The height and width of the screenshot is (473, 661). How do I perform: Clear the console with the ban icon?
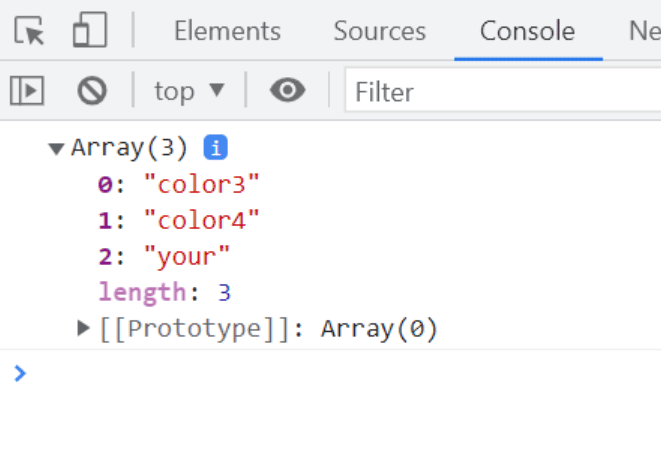[92, 92]
